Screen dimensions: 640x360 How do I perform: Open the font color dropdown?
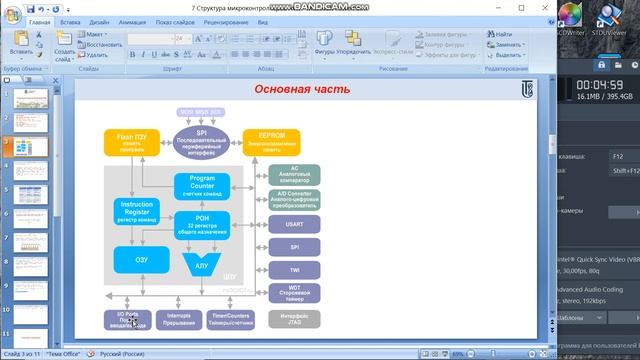click(217, 55)
